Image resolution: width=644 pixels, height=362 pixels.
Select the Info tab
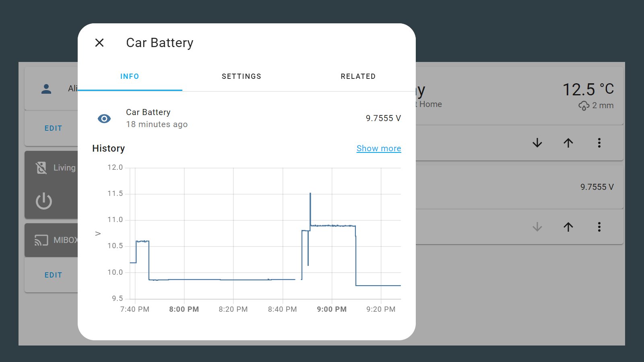pos(130,76)
